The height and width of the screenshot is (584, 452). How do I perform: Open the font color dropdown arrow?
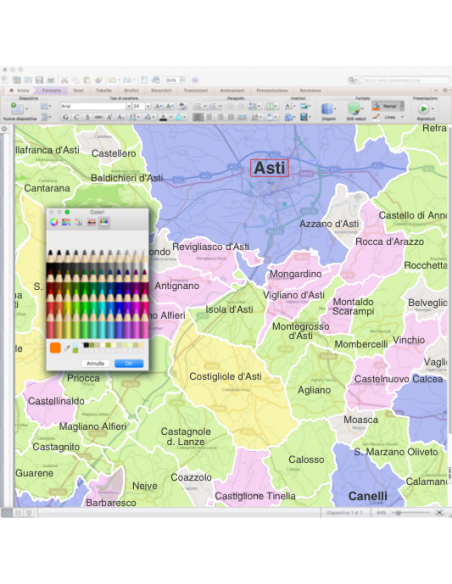[x=171, y=117]
